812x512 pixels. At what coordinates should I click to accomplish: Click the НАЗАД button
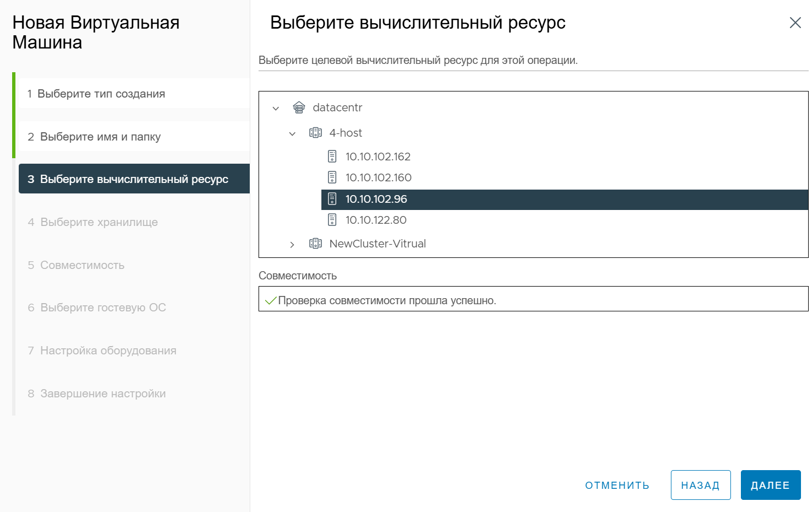click(x=701, y=485)
